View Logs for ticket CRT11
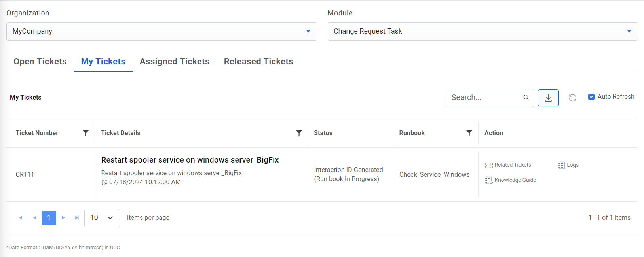Screen dimensions: 644x257 point(568,165)
